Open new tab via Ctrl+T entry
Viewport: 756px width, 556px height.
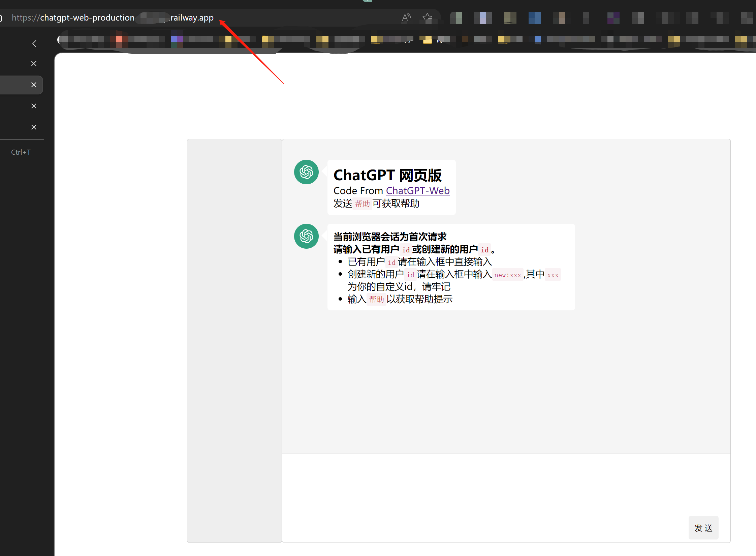click(x=21, y=152)
